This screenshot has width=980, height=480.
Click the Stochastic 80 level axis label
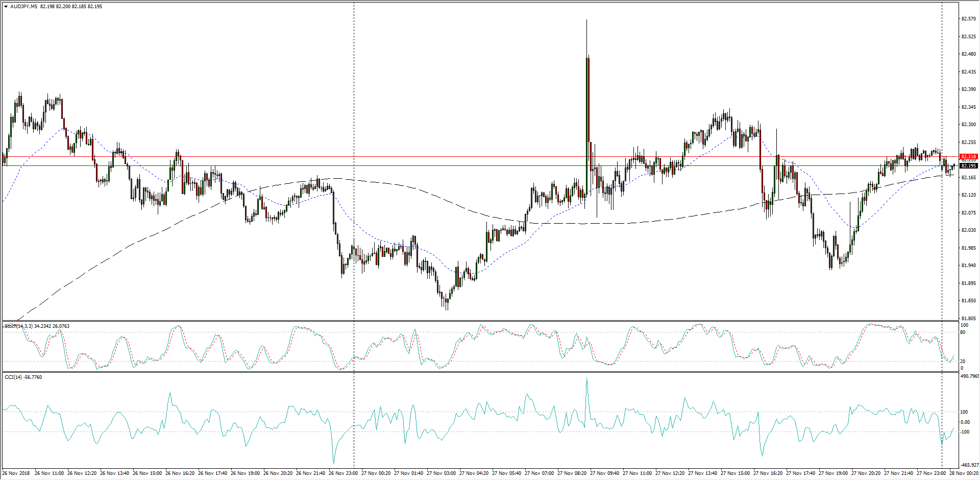tap(963, 332)
